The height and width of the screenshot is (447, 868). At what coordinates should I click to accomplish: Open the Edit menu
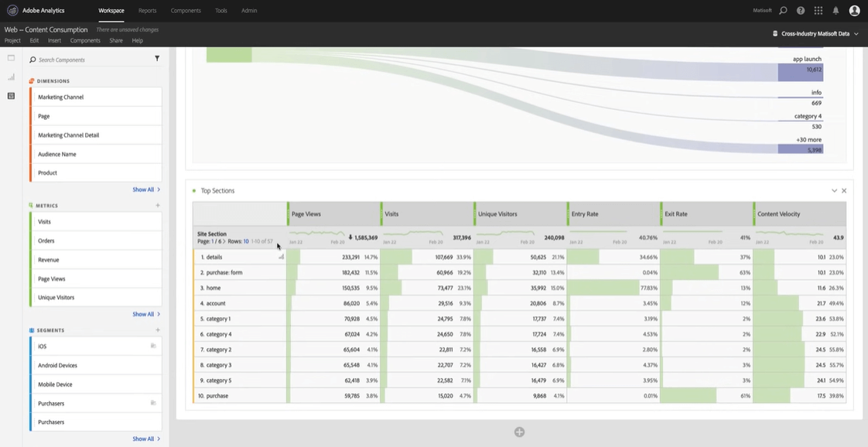(x=34, y=40)
